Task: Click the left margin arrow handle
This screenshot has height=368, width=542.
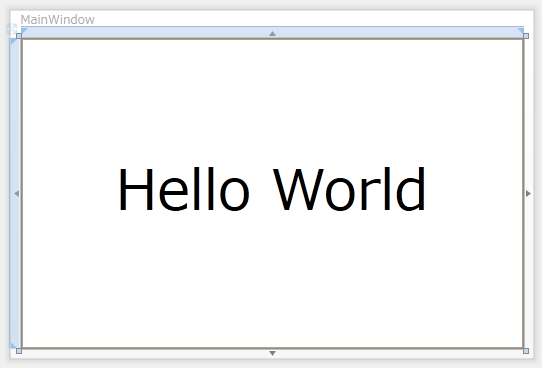Action: coord(16,194)
